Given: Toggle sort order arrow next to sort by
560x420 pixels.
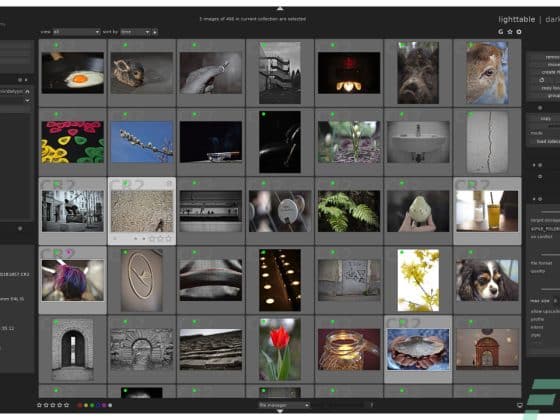Looking at the screenshot, I should click(155, 32).
